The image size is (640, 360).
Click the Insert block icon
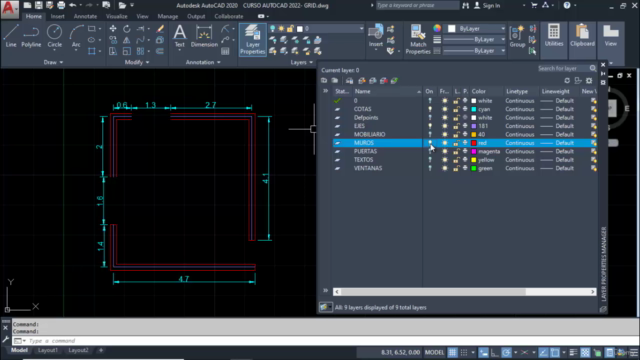pyautogui.click(x=376, y=36)
